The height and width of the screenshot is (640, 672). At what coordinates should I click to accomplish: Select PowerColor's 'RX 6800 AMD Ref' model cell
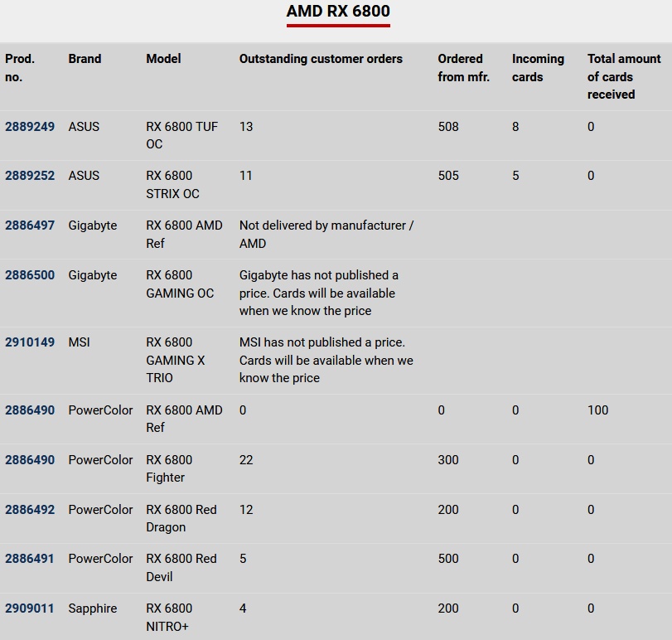pyautogui.click(x=184, y=419)
